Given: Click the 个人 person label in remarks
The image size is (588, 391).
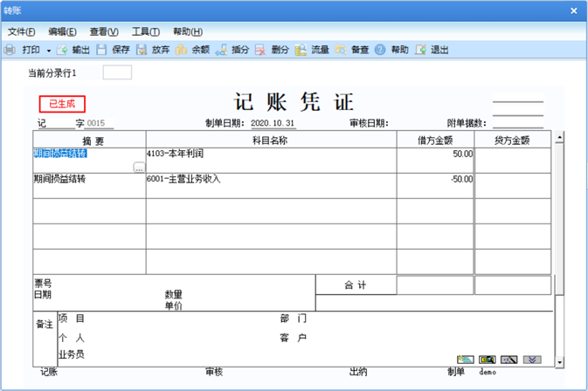Looking at the screenshot, I should click(x=72, y=338).
